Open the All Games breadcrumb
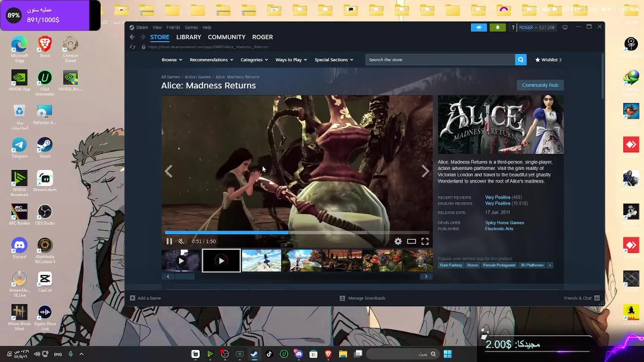 pyautogui.click(x=171, y=77)
